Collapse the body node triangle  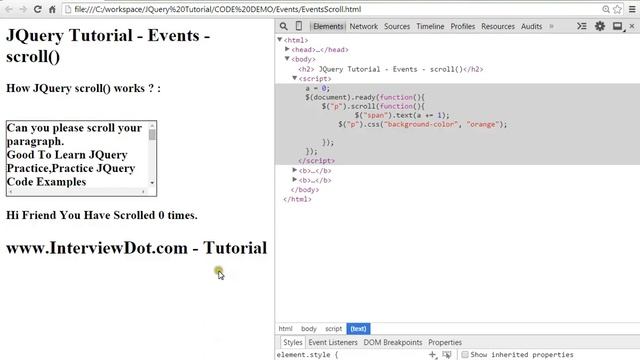click(x=287, y=59)
